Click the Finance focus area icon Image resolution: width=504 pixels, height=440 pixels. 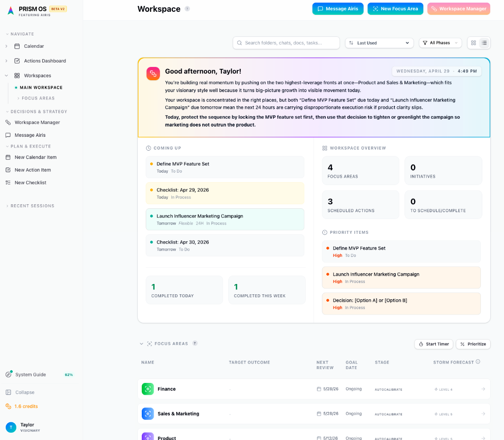[x=148, y=389]
